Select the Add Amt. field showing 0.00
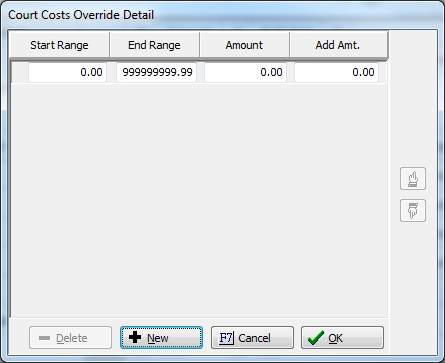The height and width of the screenshot is (363, 445). pyautogui.click(x=336, y=72)
